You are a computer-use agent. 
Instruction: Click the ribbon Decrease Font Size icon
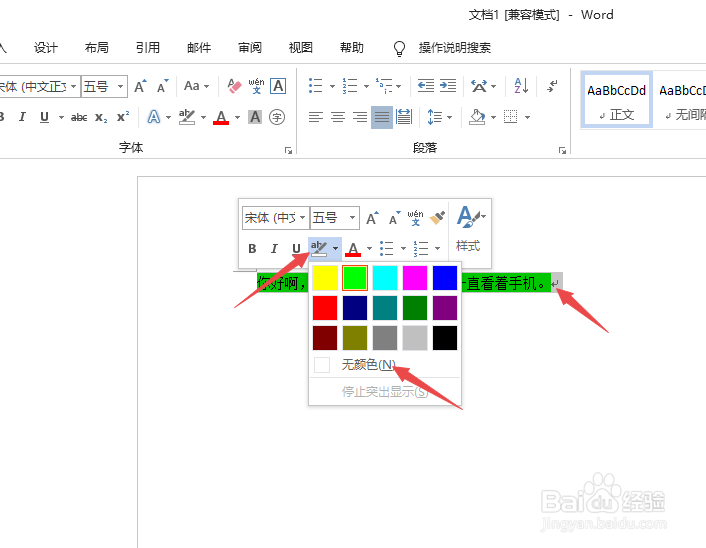click(162, 86)
